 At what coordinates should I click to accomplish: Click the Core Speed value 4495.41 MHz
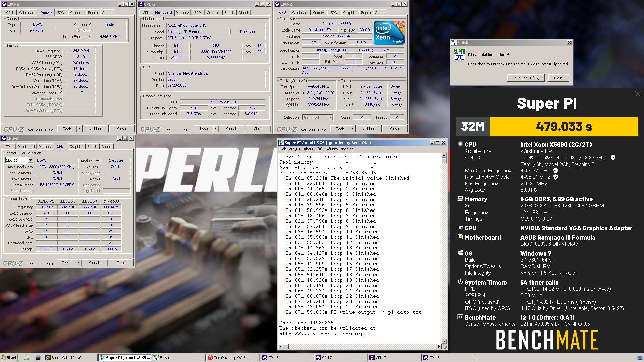(x=318, y=86)
